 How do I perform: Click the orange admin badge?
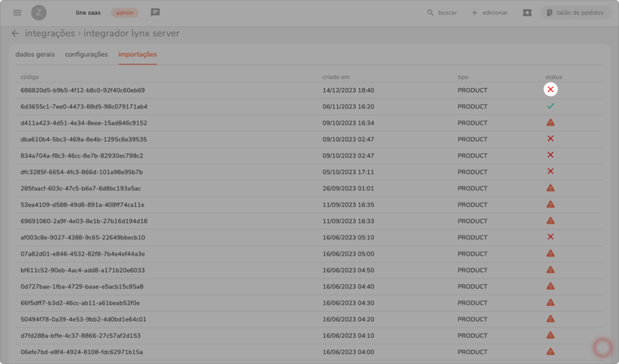(x=125, y=13)
